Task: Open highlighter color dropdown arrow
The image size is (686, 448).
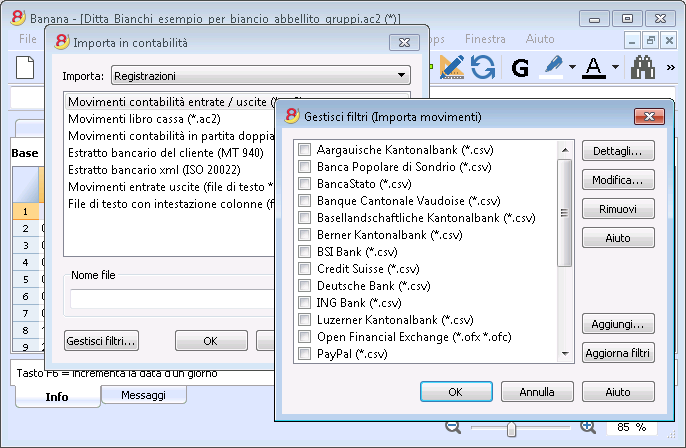Action: (x=572, y=67)
